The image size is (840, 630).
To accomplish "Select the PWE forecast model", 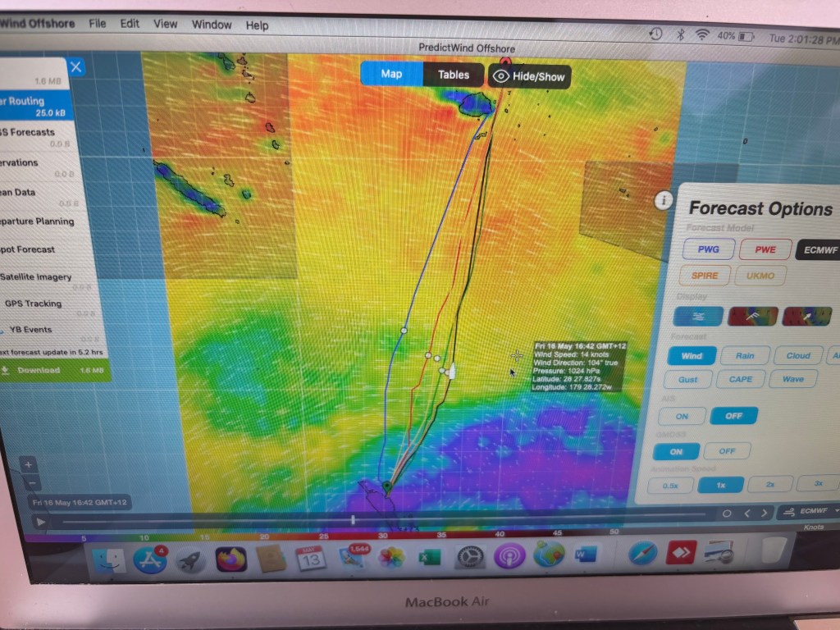I will point(765,249).
